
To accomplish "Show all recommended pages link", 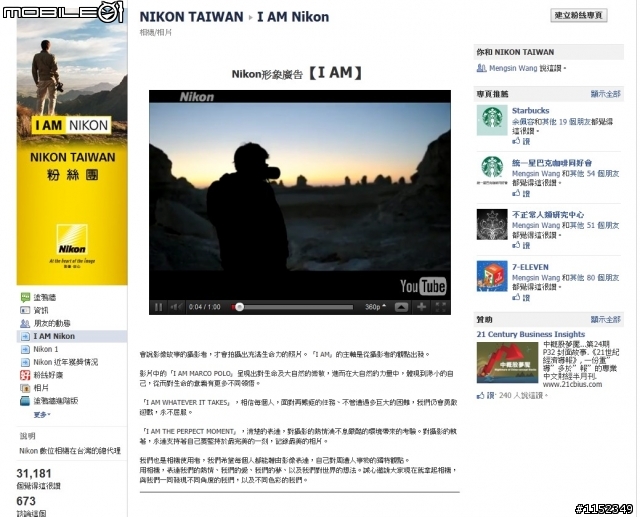I will pos(605,94).
